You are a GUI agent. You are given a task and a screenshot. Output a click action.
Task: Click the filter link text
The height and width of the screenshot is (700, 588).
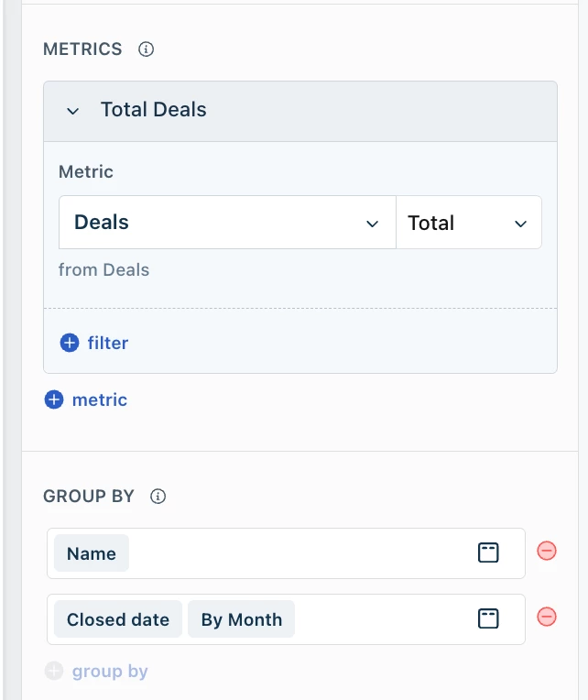tap(108, 343)
